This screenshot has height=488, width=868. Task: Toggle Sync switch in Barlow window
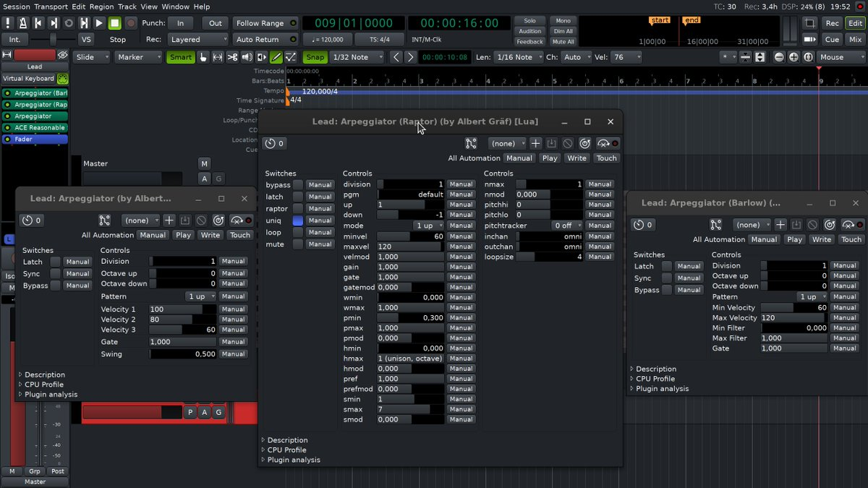tap(667, 278)
